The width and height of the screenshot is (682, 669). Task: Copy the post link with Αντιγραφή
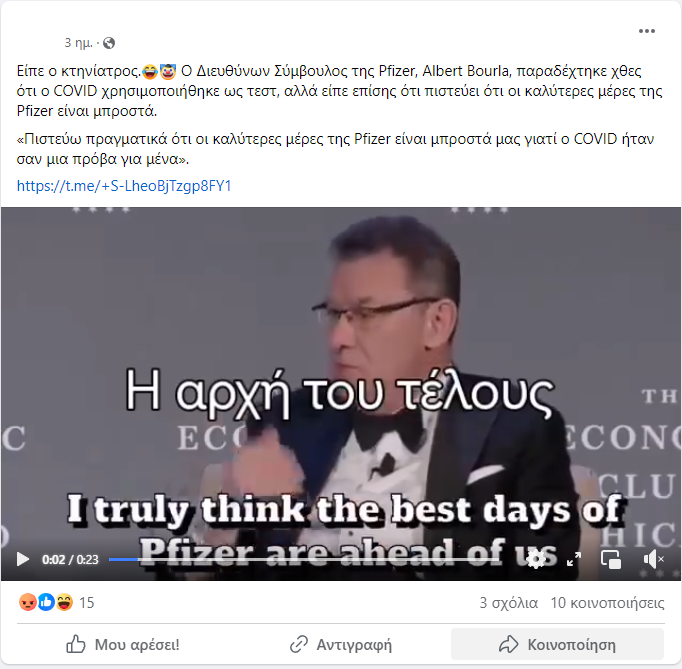click(341, 645)
